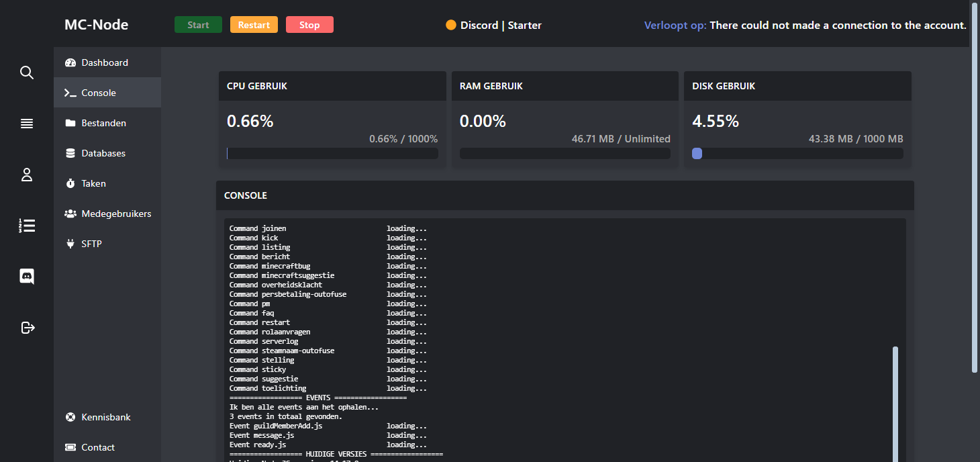
Task: Open the Discord chat icon
Action: click(27, 276)
